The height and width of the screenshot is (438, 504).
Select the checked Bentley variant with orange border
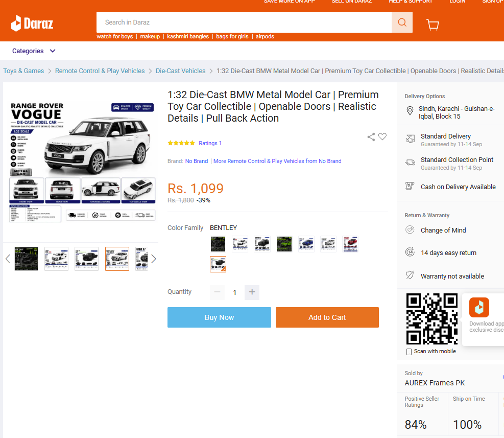(x=218, y=264)
